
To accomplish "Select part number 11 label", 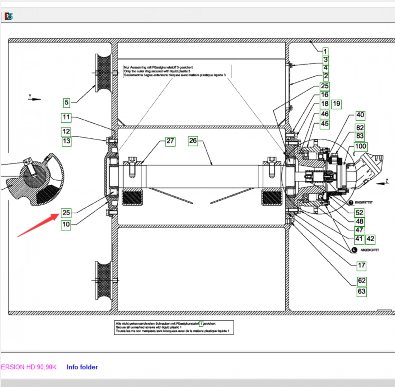I will (x=66, y=118).
